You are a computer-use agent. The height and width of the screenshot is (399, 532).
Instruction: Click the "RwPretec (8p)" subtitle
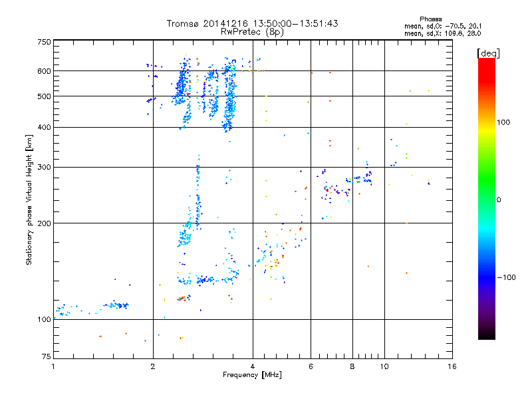(x=252, y=32)
